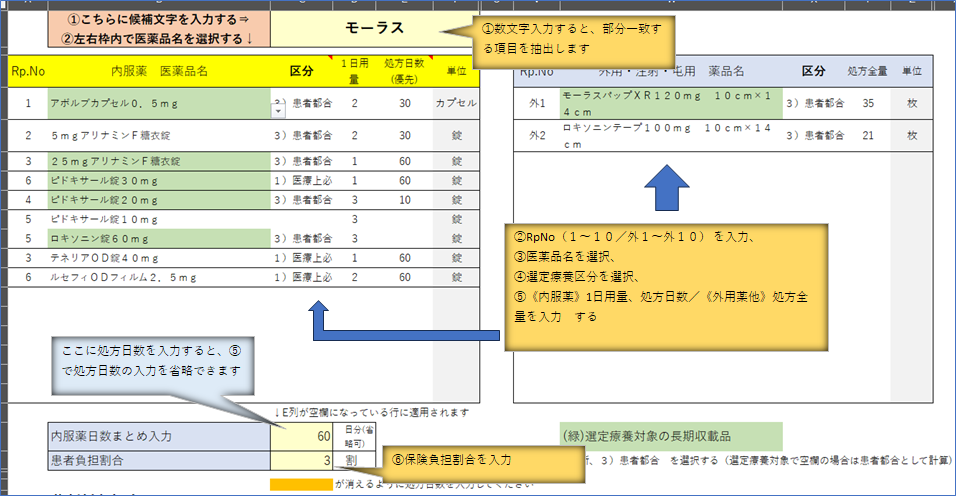
Task: Click the 処方日数(優先) column header
Action: [x=404, y=71]
